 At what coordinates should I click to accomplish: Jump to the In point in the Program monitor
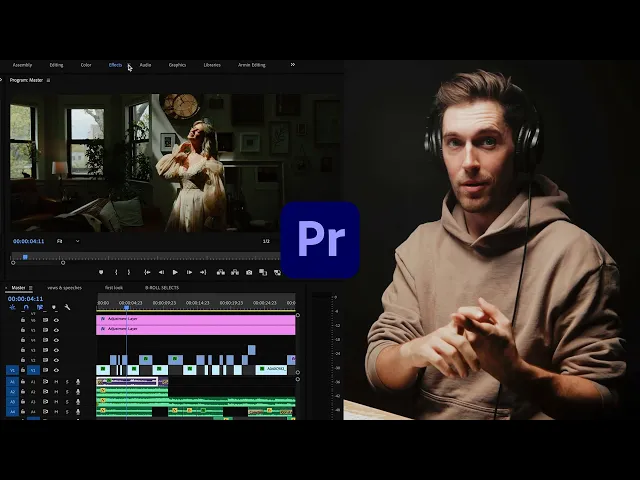[147, 272]
